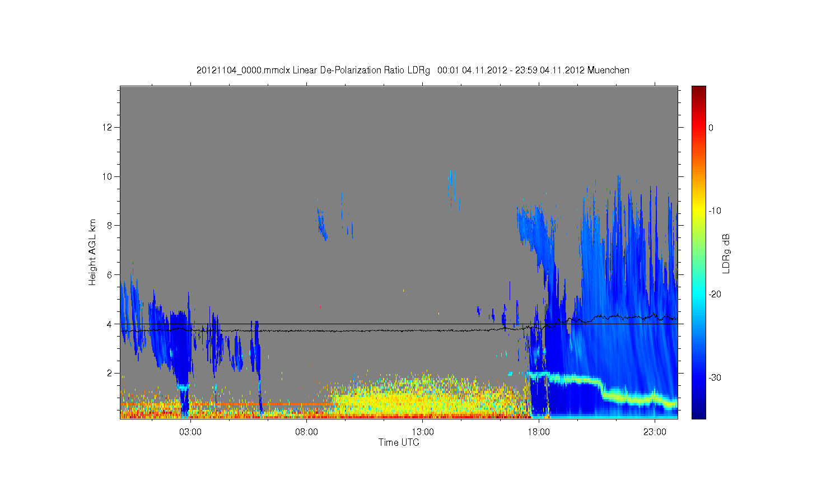
Task: Click the height axis label 12
Action: coord(109,128)
